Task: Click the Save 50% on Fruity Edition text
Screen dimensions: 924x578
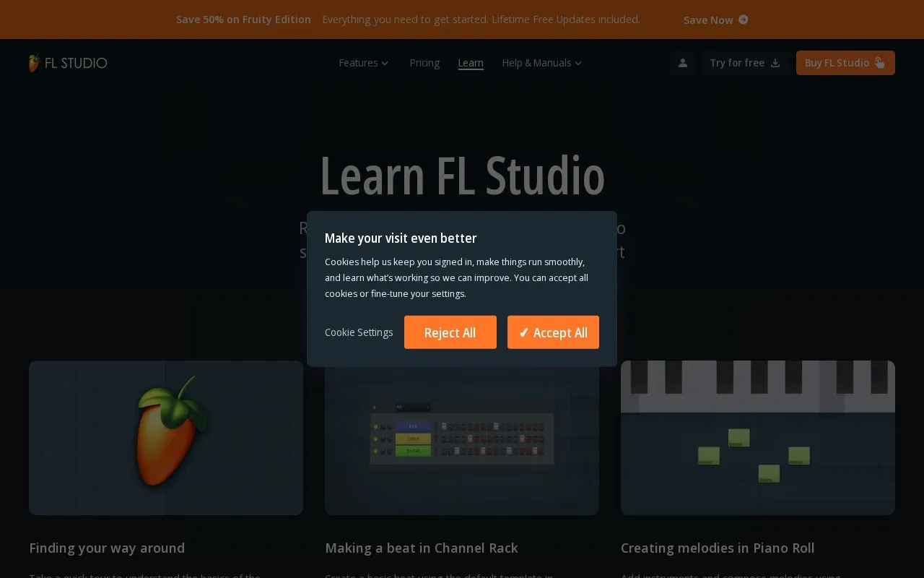Action: (x=243, y=20)
